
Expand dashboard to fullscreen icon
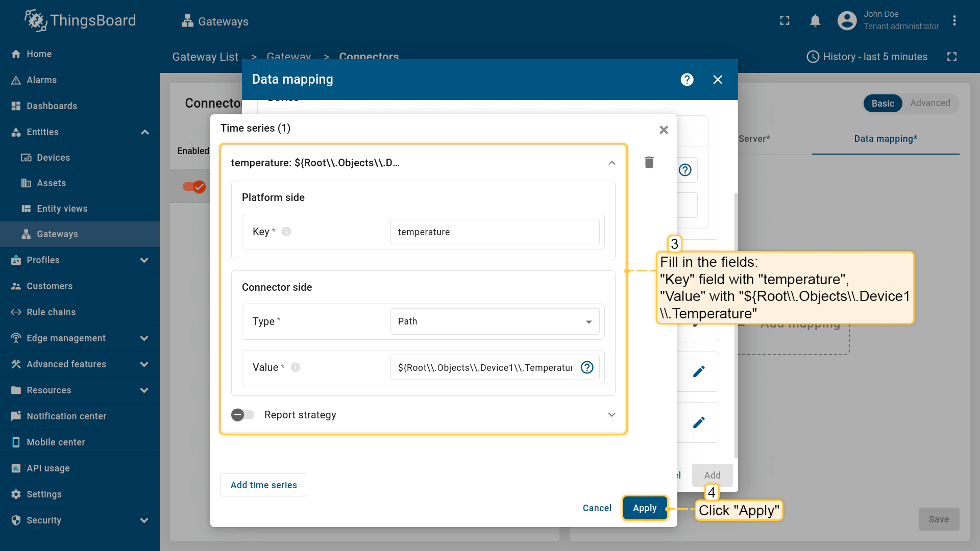(951, 57)
